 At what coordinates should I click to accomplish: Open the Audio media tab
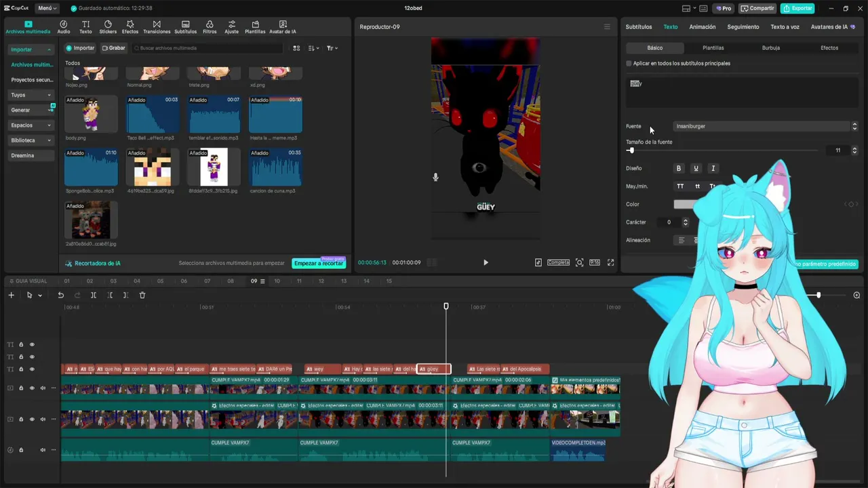(x=64, y=27)
